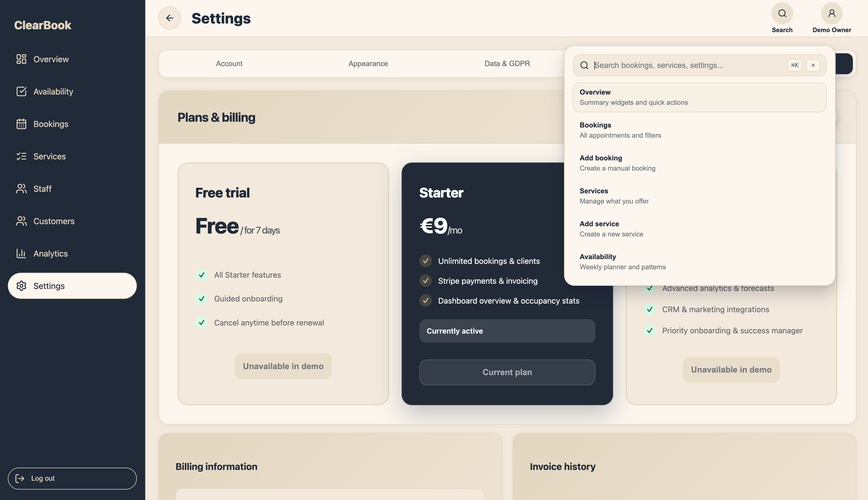Switch to the Account tab
This screenshot has height=500, width=868.
coord(229,63)
